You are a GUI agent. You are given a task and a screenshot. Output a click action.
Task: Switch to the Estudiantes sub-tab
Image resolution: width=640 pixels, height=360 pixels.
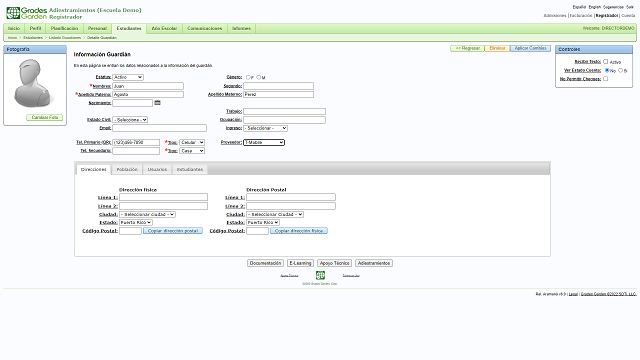pyautogui.click(x=190, y=169)
